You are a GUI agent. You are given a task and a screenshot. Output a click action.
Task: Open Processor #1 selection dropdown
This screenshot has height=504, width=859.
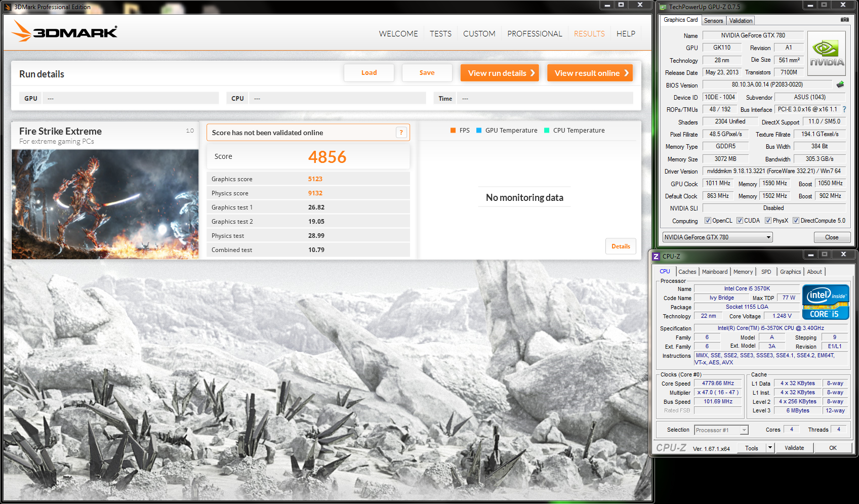tap(721, 430)
